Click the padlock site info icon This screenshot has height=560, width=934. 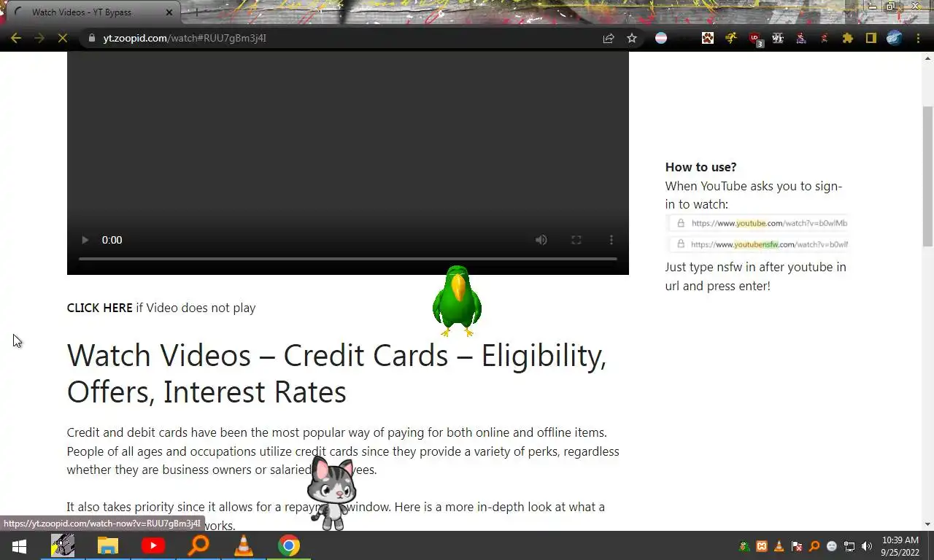pos(91,38)
